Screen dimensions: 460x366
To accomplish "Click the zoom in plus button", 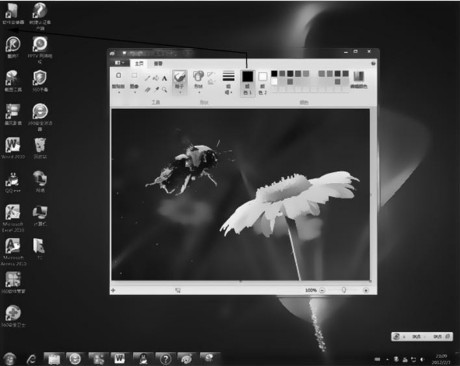I will (366, 290).
